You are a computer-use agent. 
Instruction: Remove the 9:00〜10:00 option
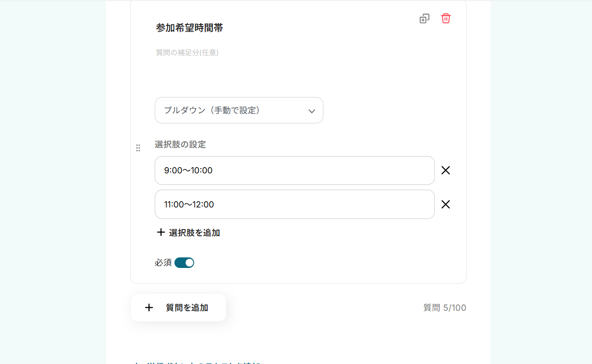pos(445,170)
